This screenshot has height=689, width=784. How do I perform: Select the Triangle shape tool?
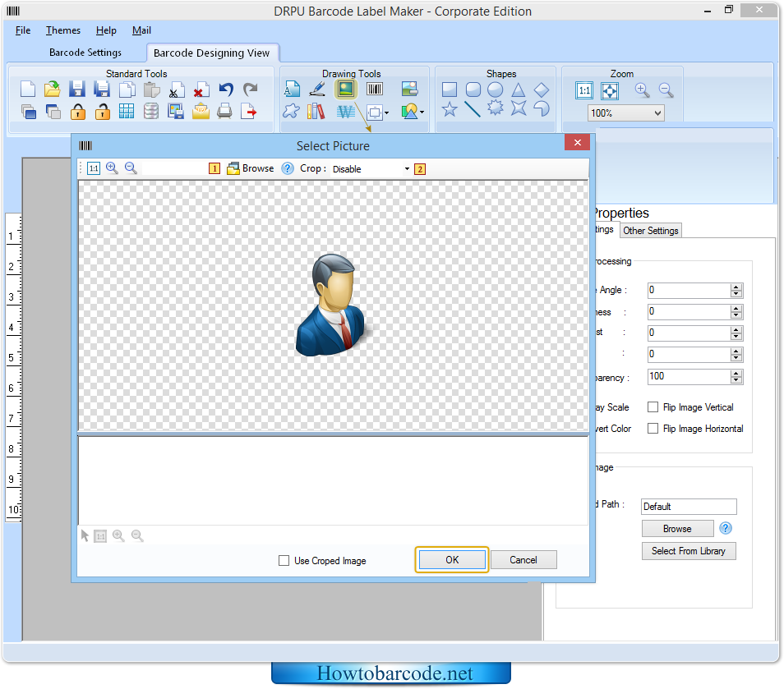(x=519, y=90)
